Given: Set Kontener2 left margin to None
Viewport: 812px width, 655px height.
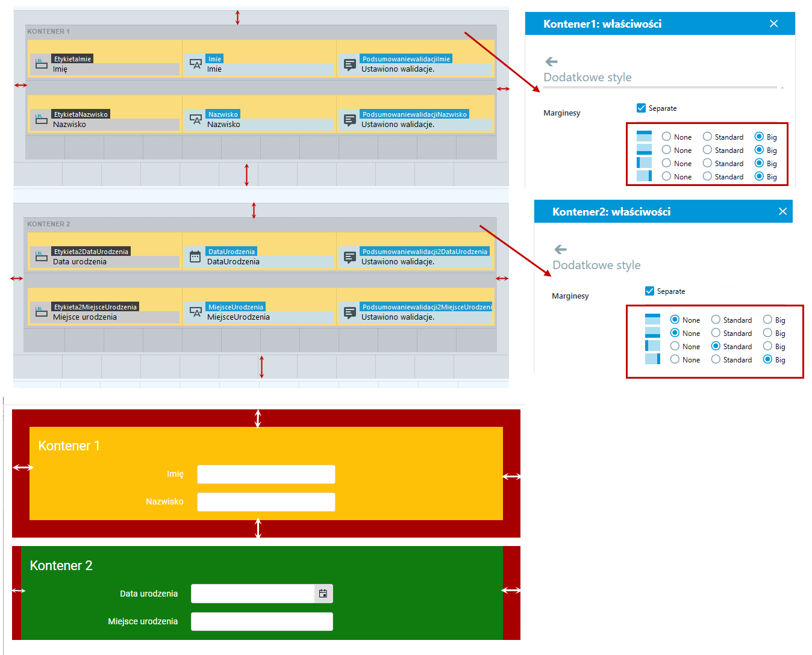Looking at the screenshot, I should click(675, 346).
